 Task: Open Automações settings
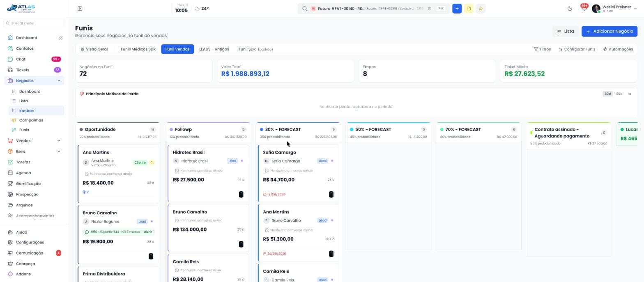pyautogui.click(x=618, y=49)
